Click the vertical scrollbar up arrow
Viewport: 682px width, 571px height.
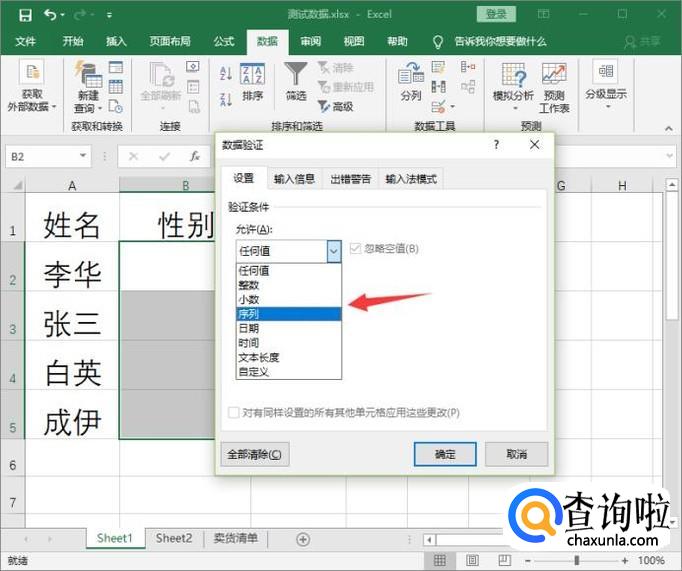672,185
